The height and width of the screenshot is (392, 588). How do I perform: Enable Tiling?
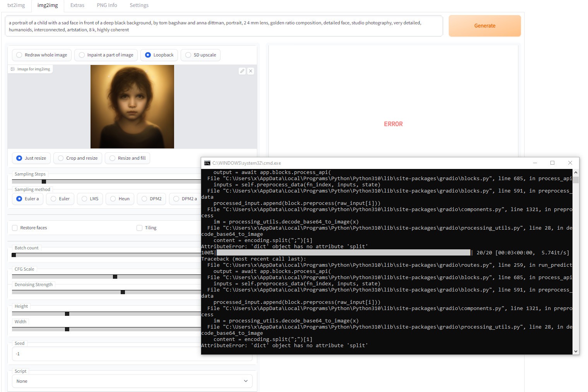pyautogui.click(x=140, y=228)
